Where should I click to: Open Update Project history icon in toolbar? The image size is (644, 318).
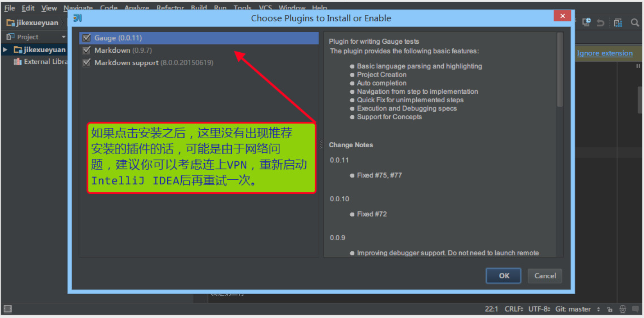[x=586, y=22]
